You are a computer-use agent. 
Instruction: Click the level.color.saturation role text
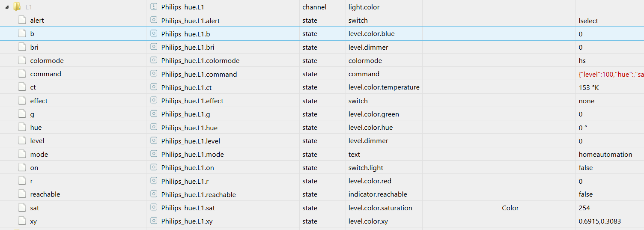(380, 208)
